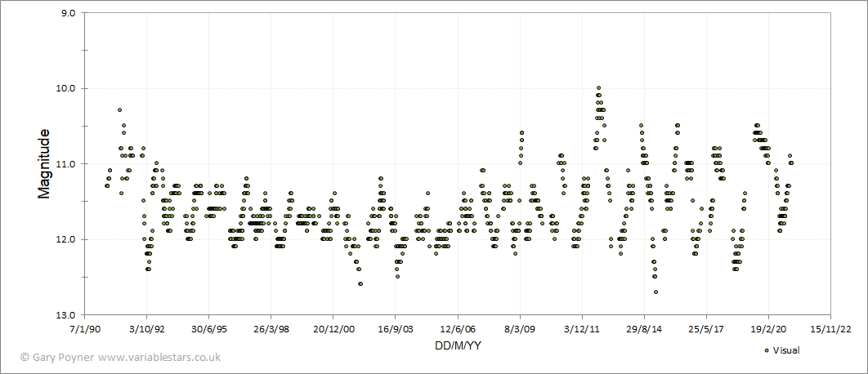The image size is (868, 374).
Task: Select the 'Visual' legend entry
Action: click(x=781, y=350)
